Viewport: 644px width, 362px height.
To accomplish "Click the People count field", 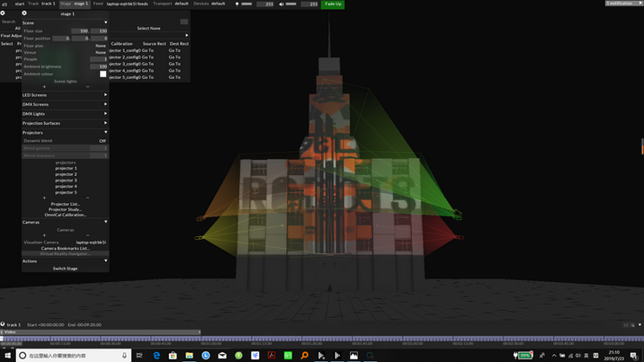I will [x=99, y=59].
